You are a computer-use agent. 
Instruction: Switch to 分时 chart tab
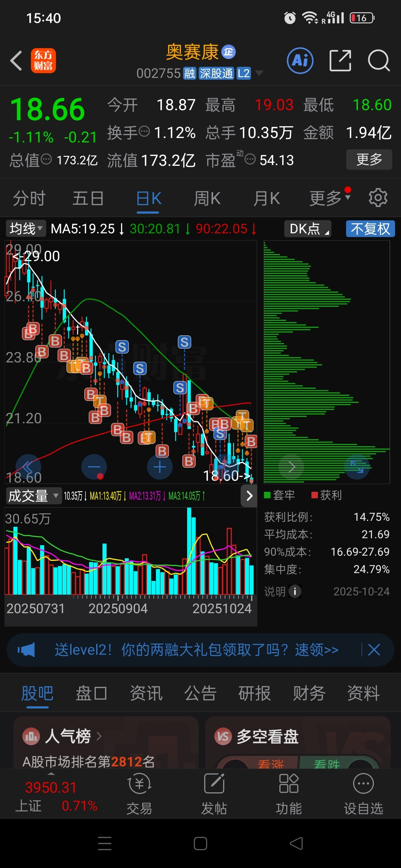point(29,198)
